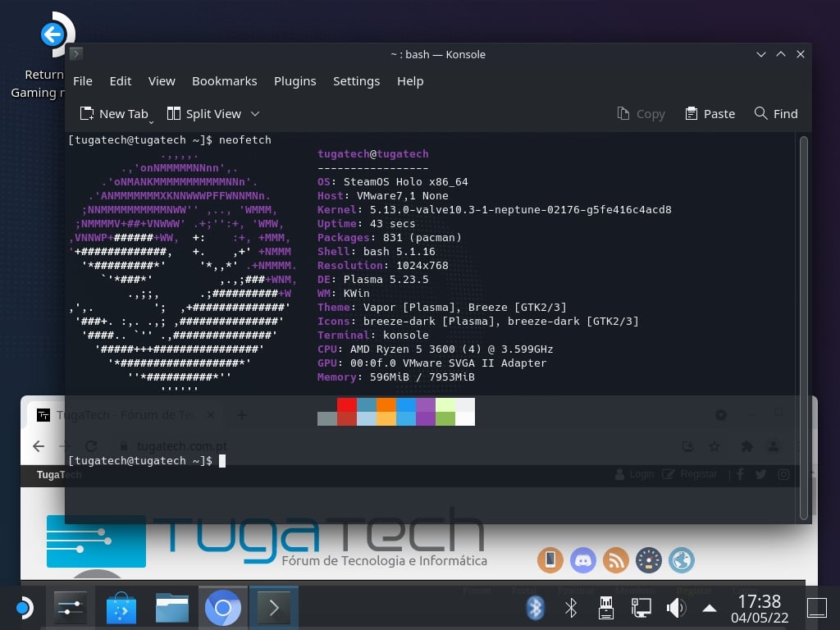Click the Paste toolbar button
Viewport: 840px width, 630px height.
[x=710, y=113]
